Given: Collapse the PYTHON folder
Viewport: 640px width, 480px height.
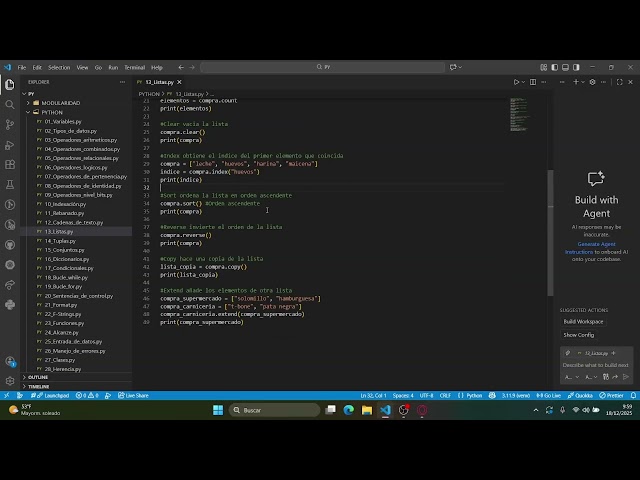Looking at the screenshot, I should 28,112.
